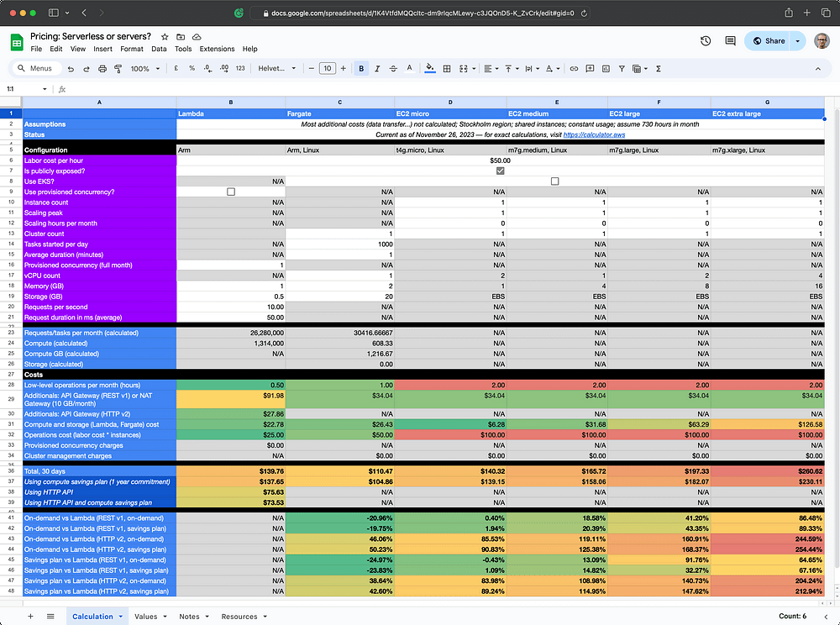Screen dimensions: 840x625
Task: Star this spreadsheet
Action: pos(165,37)
